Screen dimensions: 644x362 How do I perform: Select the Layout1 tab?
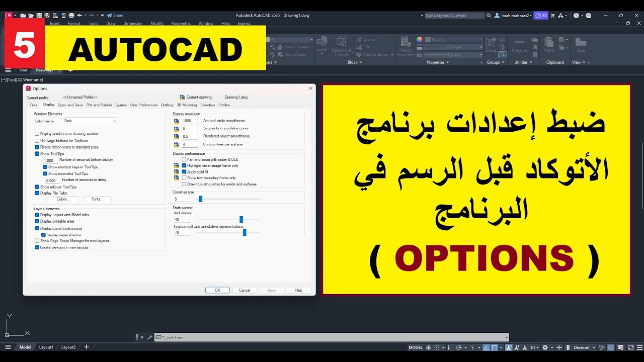46,347
